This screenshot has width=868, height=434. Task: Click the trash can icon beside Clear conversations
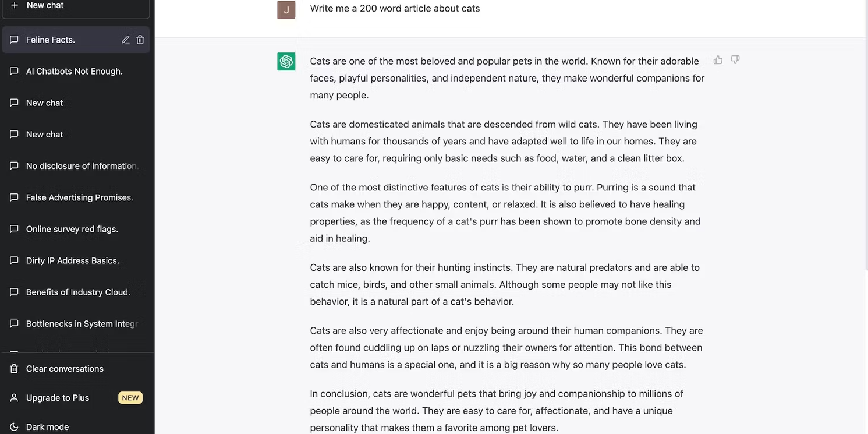coord(15,369)
